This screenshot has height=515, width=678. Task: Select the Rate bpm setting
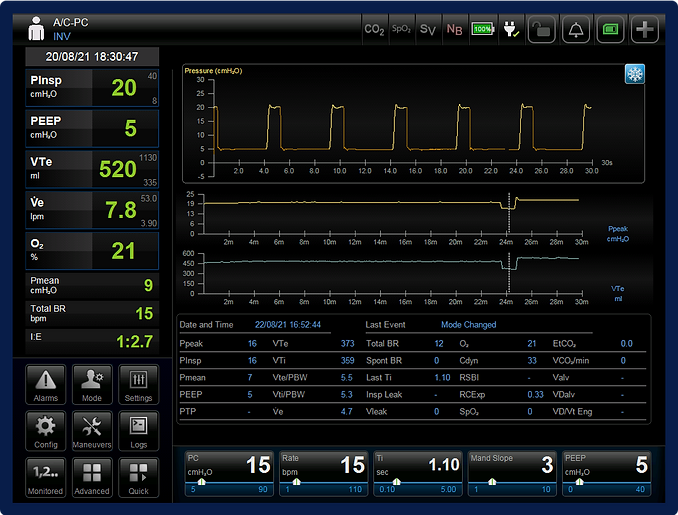pos(323,473)
